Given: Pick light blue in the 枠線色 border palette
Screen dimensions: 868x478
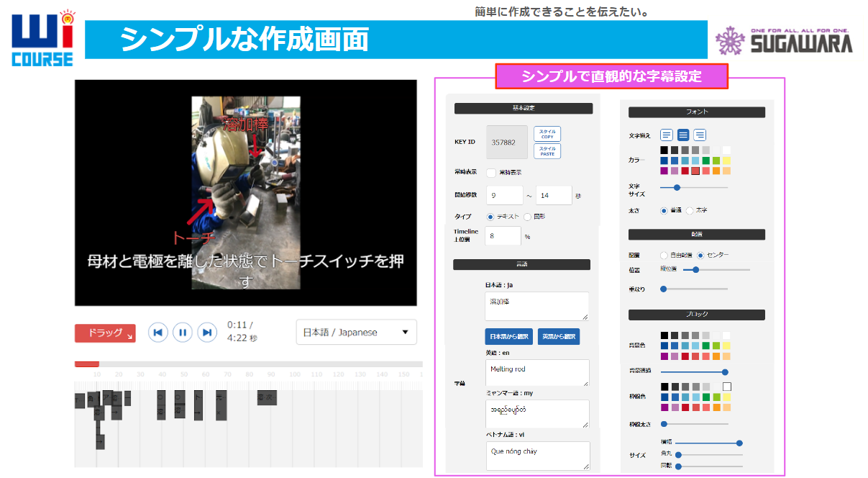Looking at the screenshot, I should tap(695, 397).
